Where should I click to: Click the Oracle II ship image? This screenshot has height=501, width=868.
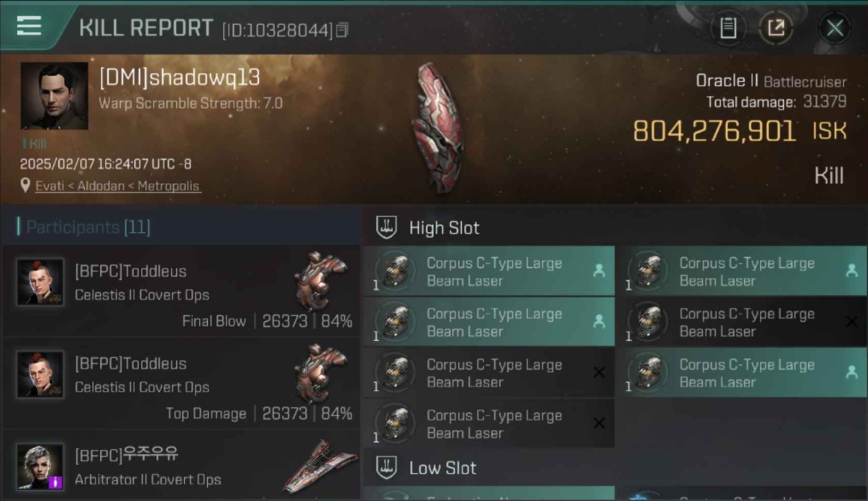(x=437, y=127)
